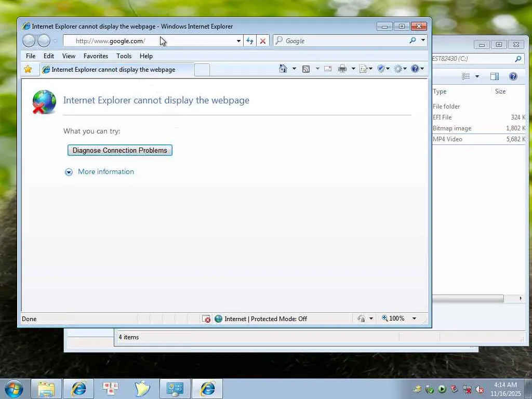532x399 pixels.
Task: Open the File menu
Action: [x=31, y=56]
